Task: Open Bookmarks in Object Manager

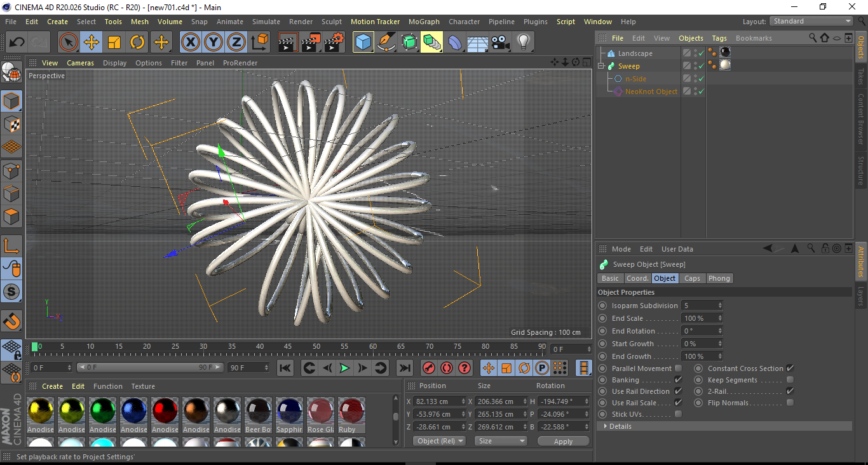Action: point(754,38)
